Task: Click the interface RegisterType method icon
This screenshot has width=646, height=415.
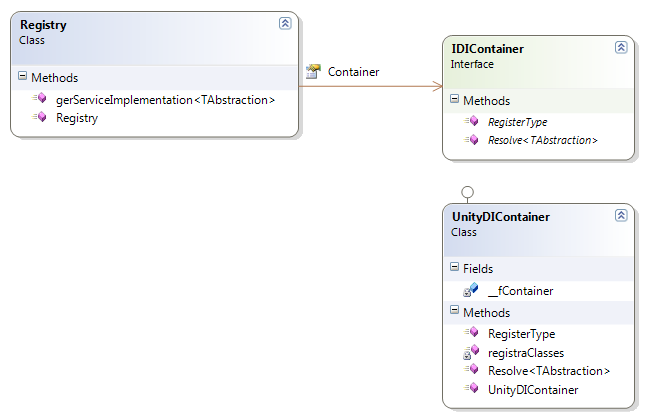Action: [x=472, y=122]
